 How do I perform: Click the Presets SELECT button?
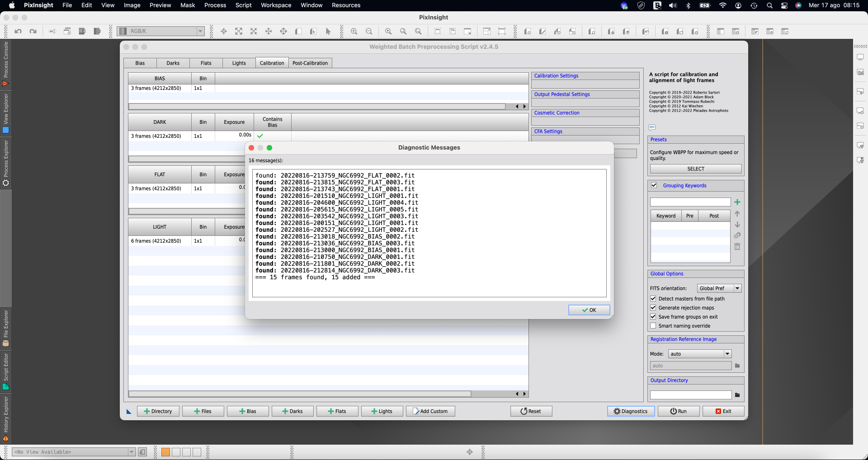tap(696, 169)
